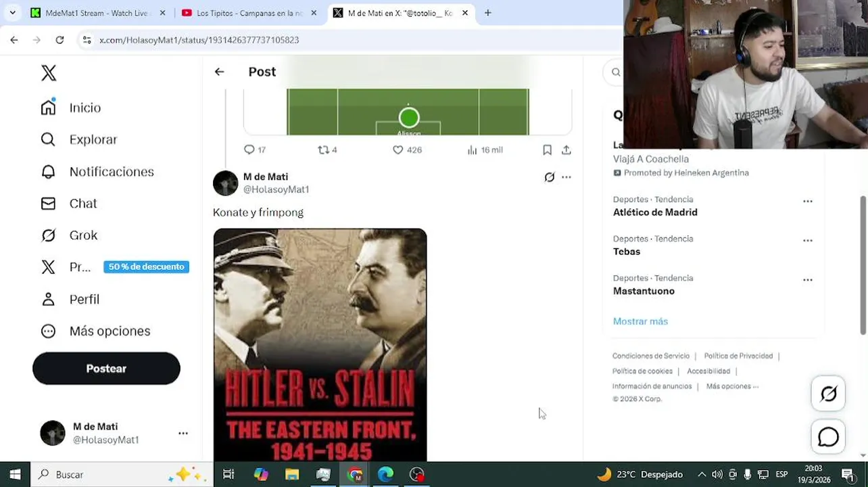
Task: Like the post with 426 likes
Action: [x=397, y=149]
